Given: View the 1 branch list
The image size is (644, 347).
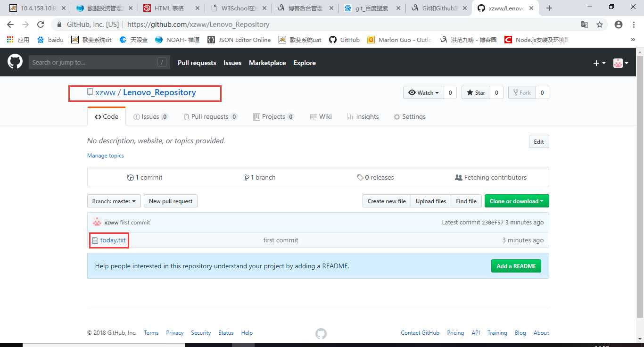Looking at the screenshot, I should pos(260,177).
